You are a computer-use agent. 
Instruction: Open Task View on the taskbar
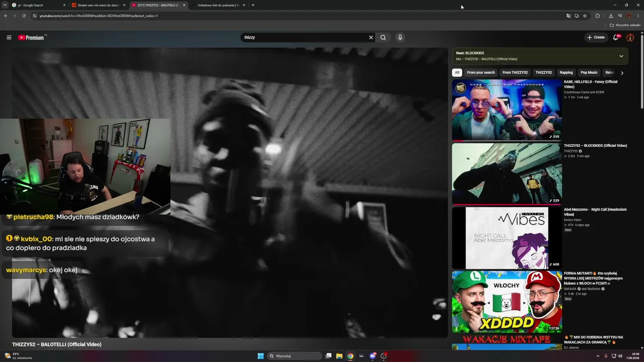click(x=329, y=356)
